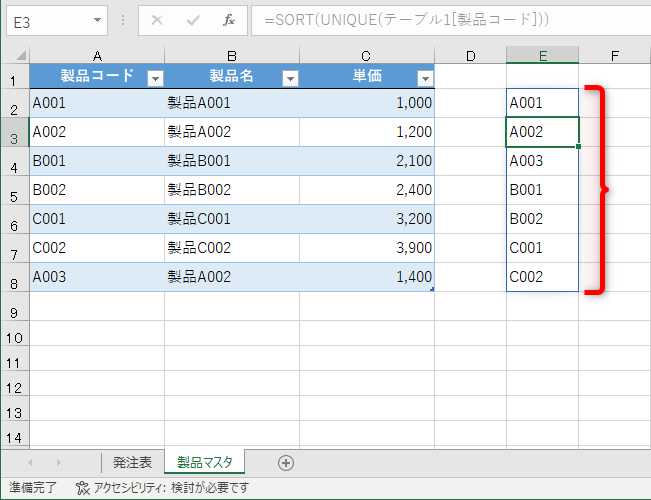
Task: Click the Cancel (X) formula bar icon
Action: (x=157, y=20)
